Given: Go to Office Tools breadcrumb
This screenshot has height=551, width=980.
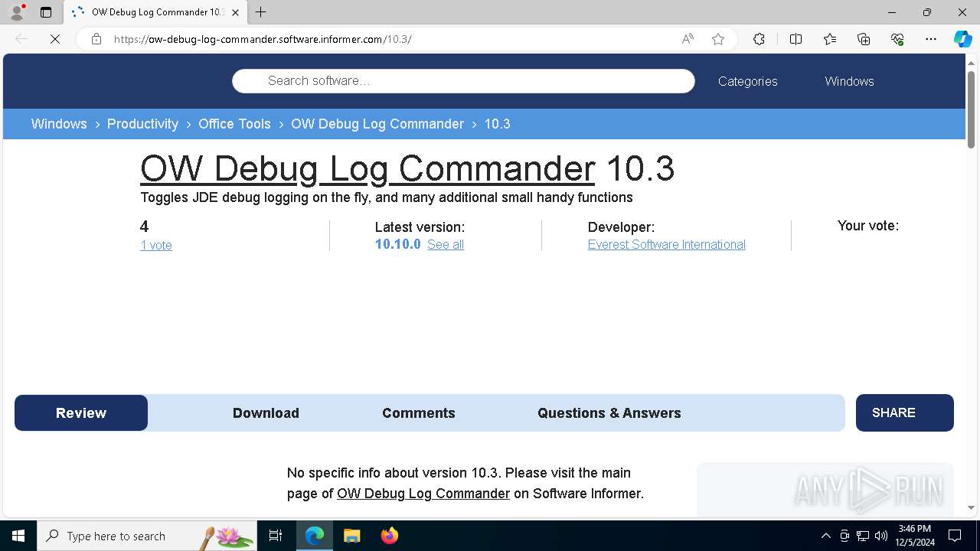Looking at the screenshot, I should pyautogui.click(x=234, y=124).
